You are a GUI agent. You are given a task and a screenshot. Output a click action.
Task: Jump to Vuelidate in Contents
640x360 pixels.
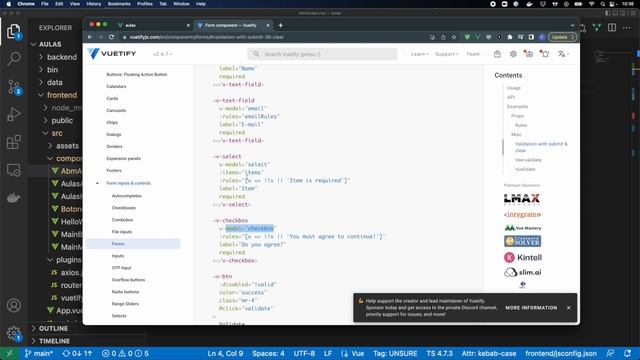point(525,169)
